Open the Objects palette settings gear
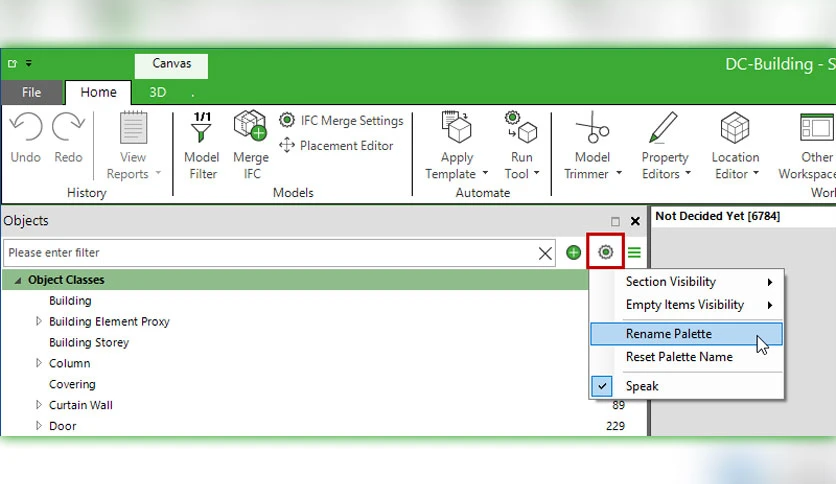 coord(605,252)
